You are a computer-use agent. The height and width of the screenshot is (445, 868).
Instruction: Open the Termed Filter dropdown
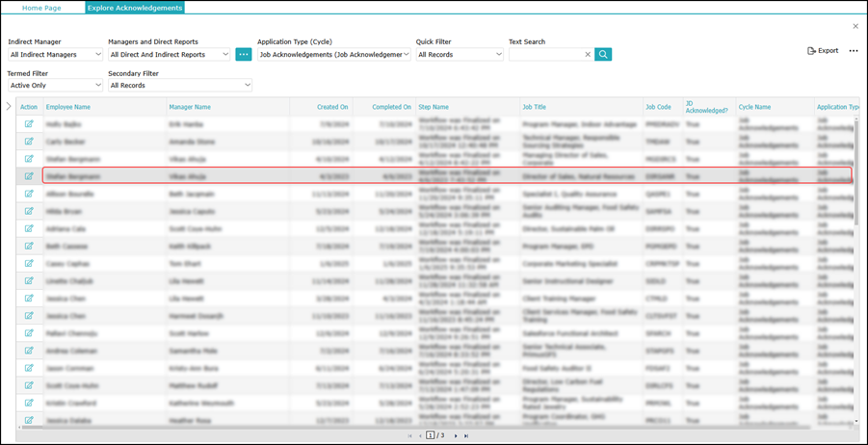click(x=55, y=86)
